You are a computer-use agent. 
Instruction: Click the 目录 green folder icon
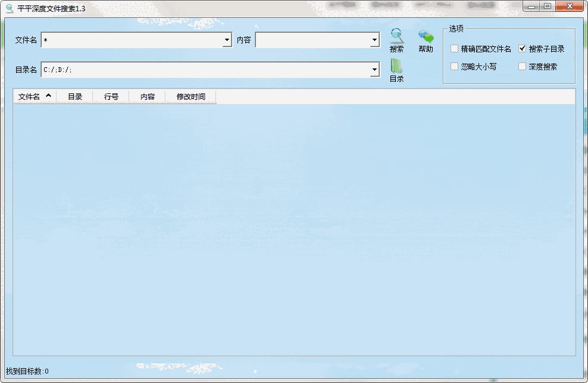396,66
